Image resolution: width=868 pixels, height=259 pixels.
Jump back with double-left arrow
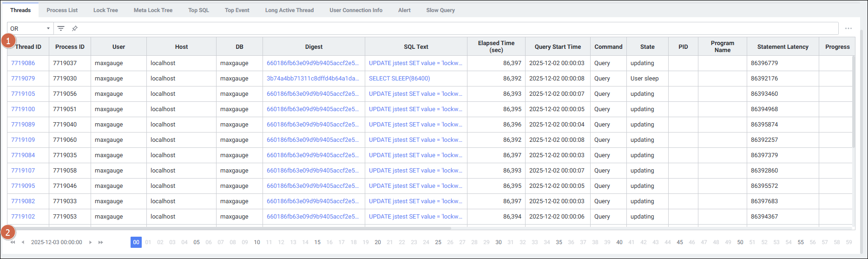13,242
